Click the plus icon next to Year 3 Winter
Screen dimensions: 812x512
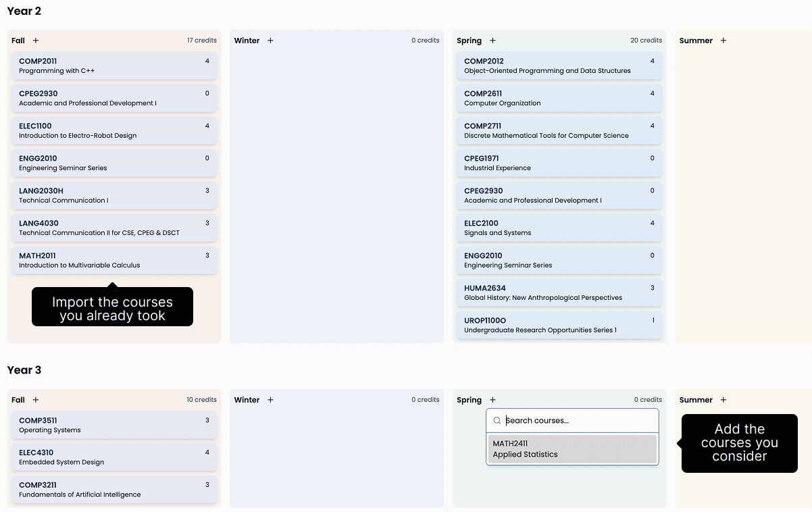point(270,400)
